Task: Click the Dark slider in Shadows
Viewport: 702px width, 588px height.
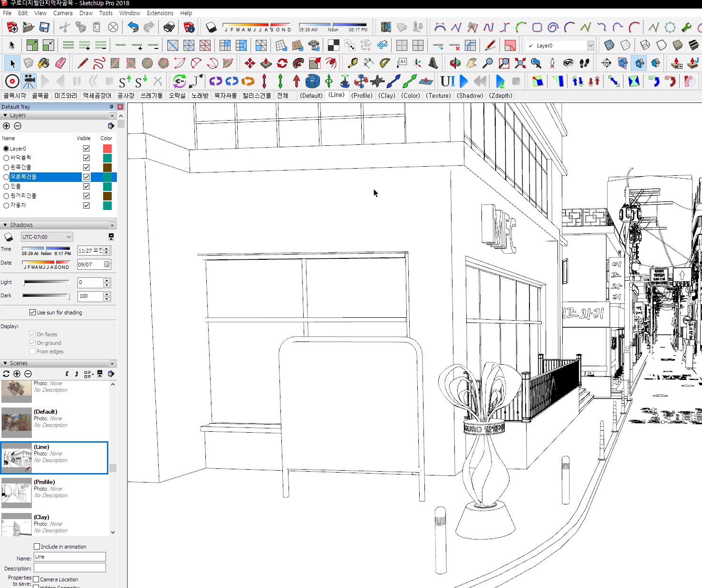Action: point(47,296)
